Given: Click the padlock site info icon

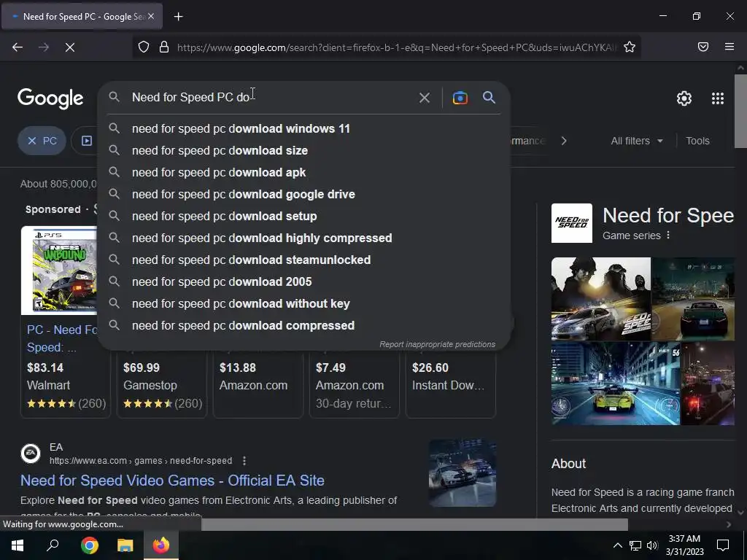Looking at the screenshot, I should (x=164, y=47).
